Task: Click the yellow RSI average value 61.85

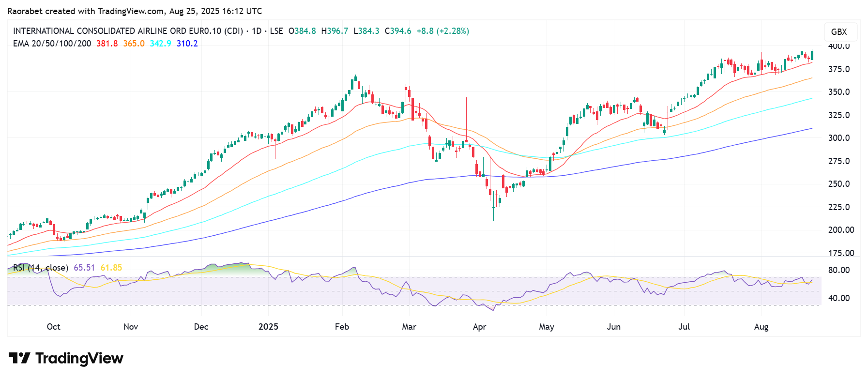Action: (111, 268)
